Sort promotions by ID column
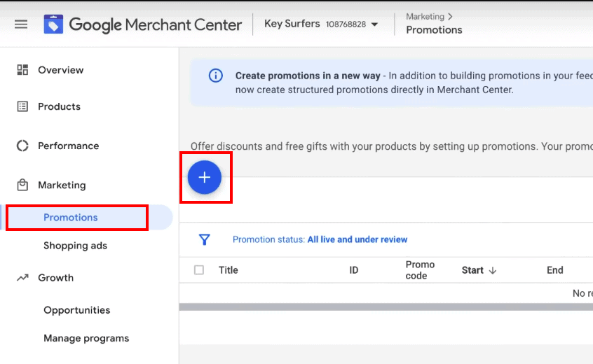The width and height of the screenshot is (593, 364). pyautogui.click(x=353, y=270)
